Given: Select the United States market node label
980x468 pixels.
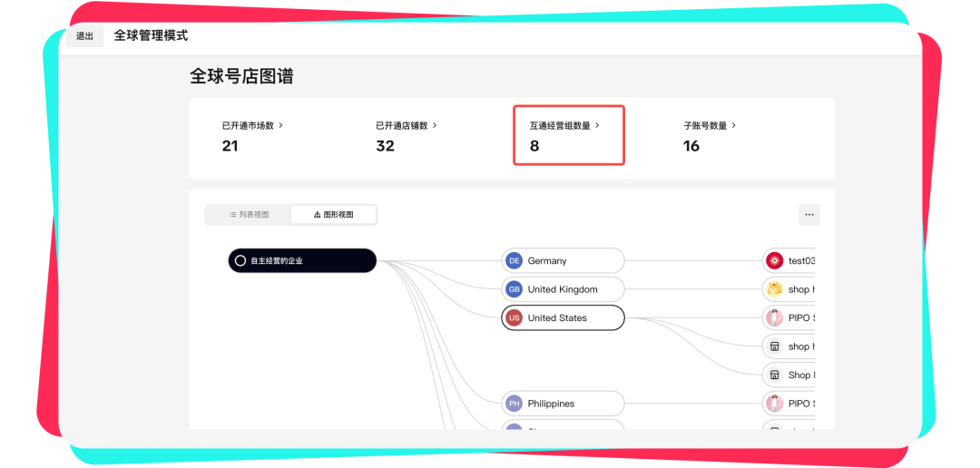Looking at the screenshot, I should [x=557, y=318].
